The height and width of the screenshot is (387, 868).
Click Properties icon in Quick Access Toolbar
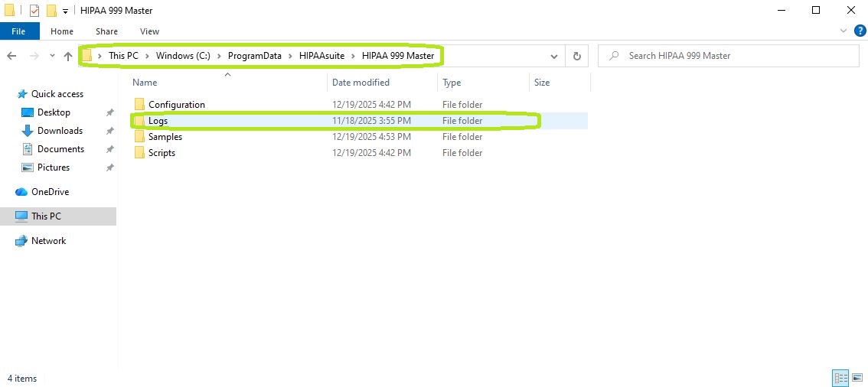click(34, 11)
